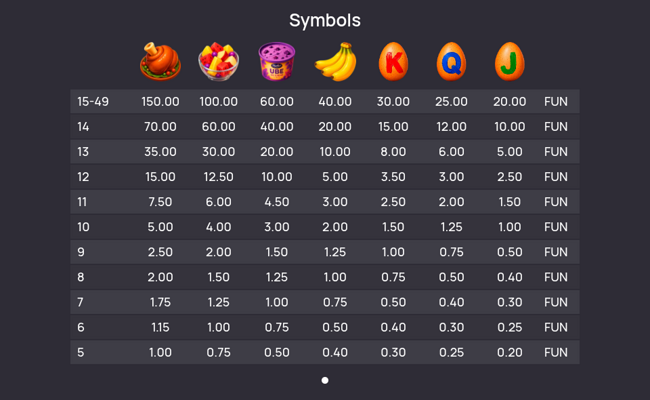This screenshot has height=400, width=650.
Task: Click the white page indicator dot
Action: [x=325, y=380]
